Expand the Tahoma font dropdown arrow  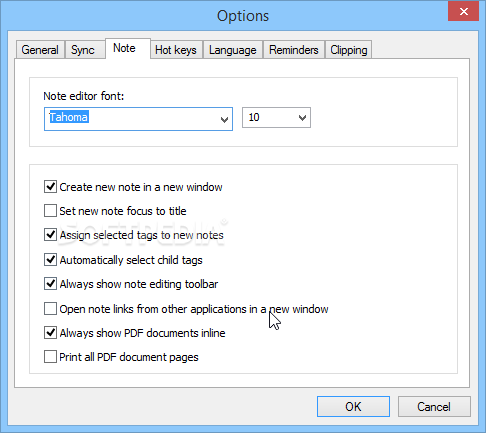224,119
